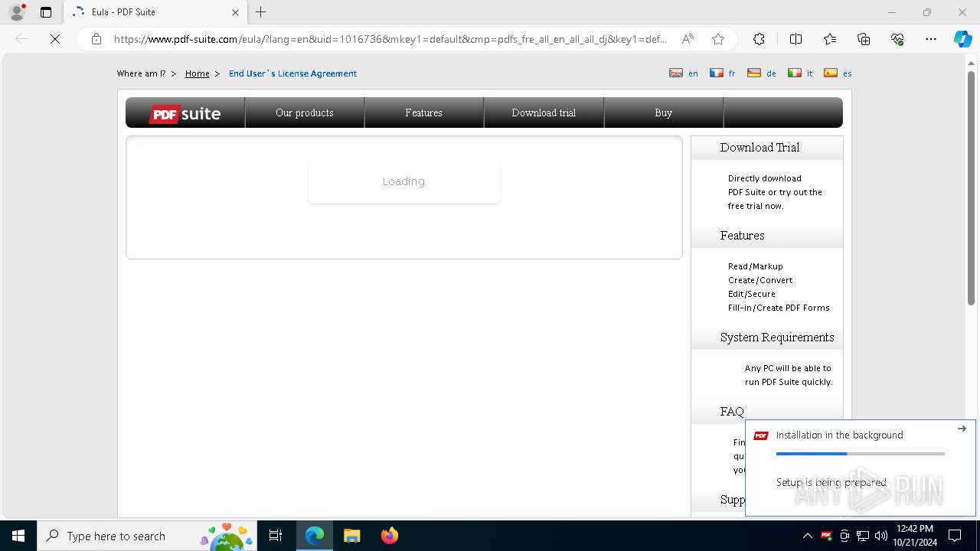Image resolution: width=980 pixels, height=551 pixels.
Task: Open File Explorer taskbar icon
Action: (x=351, y=536)
